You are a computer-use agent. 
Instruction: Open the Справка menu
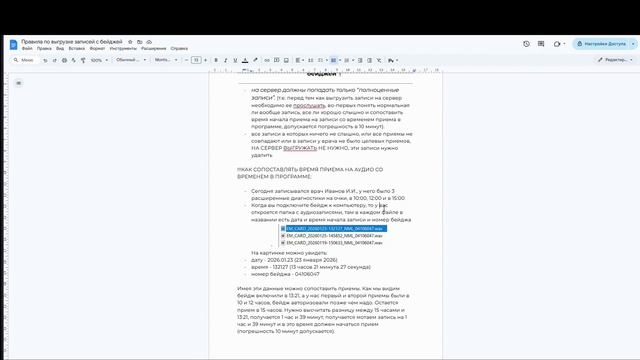pos(179,49)
